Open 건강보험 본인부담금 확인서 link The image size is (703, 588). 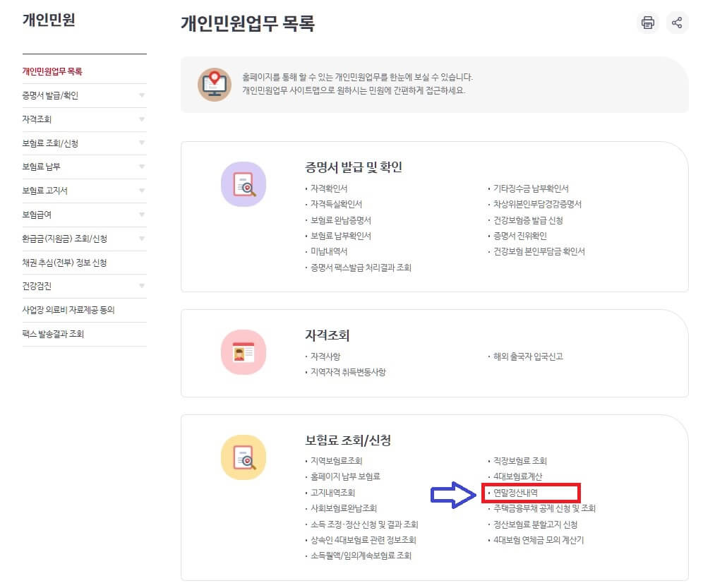(x=539, y=251)
